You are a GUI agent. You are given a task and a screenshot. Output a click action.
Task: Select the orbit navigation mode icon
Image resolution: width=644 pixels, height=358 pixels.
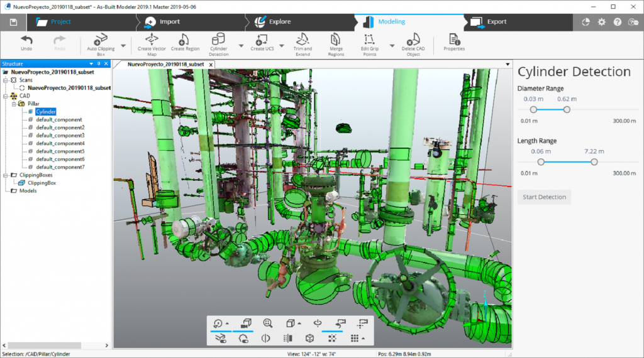click(x=218, y=323)
